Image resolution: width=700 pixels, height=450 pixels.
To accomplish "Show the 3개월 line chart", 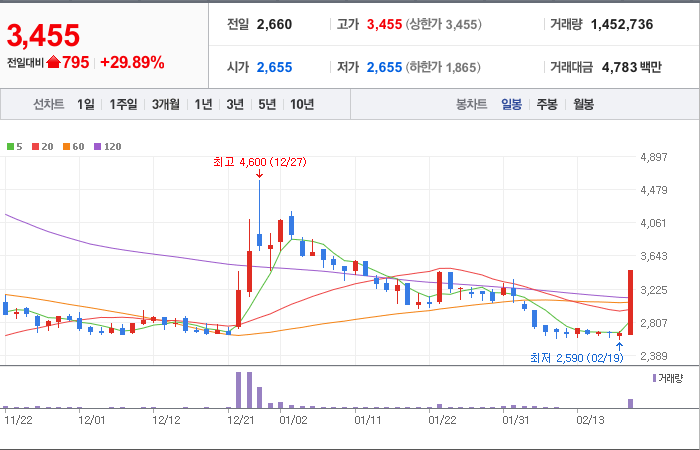I will (166, 104).
